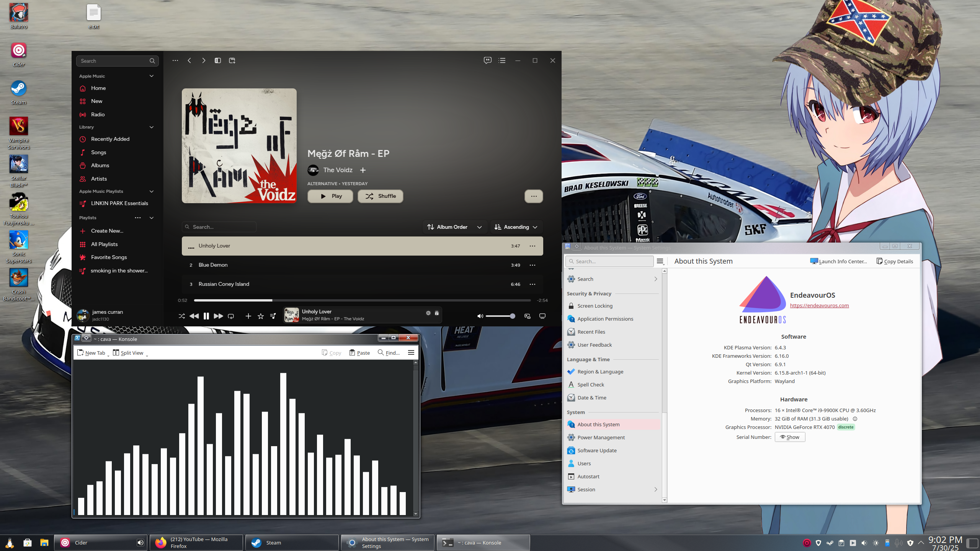Click Copy Details in System Settings
This screenshot has height=551, width=980.
click(895, 261)
